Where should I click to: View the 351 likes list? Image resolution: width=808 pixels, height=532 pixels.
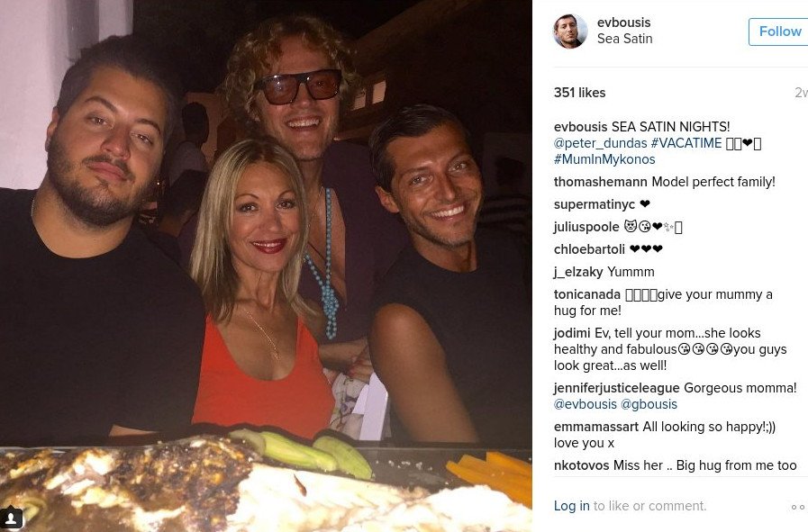580,93
